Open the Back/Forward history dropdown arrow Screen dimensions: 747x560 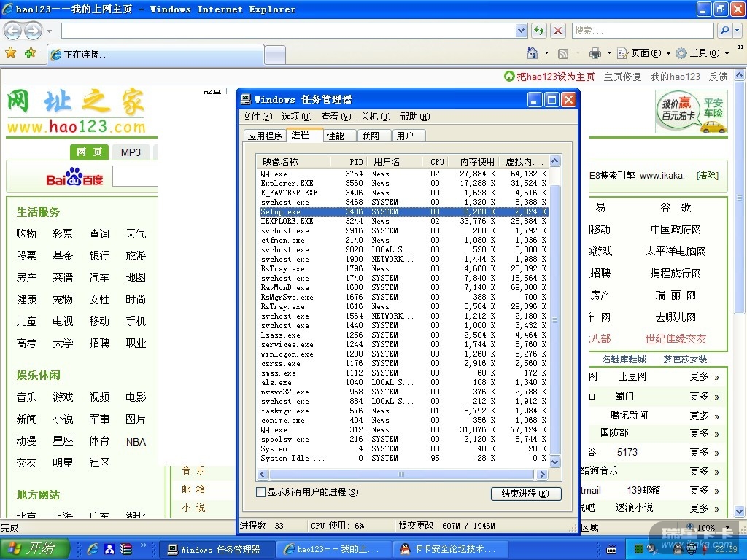pyautogui.click(x=49, y=31)
